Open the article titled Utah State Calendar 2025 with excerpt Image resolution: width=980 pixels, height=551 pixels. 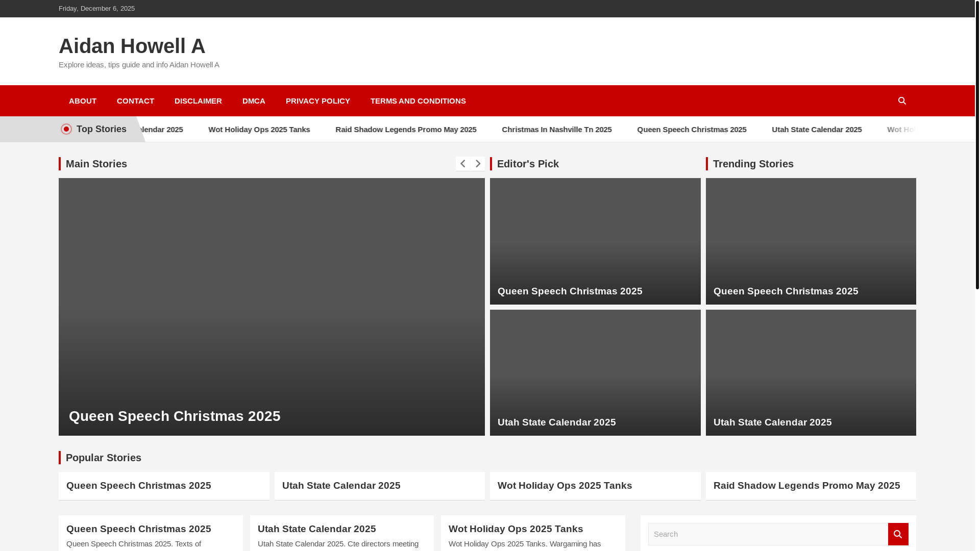click(x=316, y=529)
